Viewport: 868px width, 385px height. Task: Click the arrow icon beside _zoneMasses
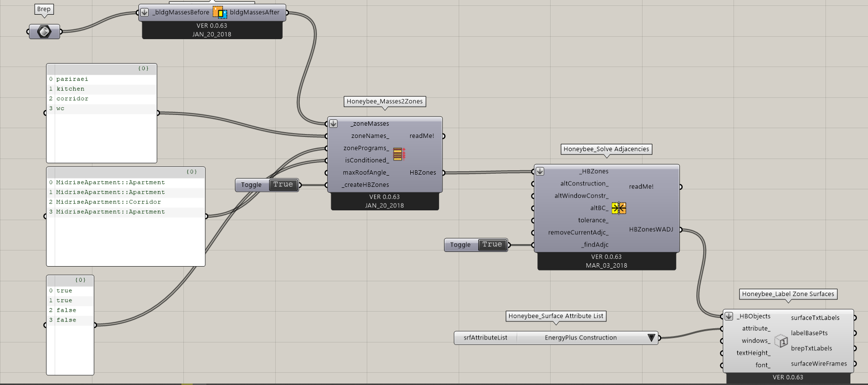[x=333, y=124]
